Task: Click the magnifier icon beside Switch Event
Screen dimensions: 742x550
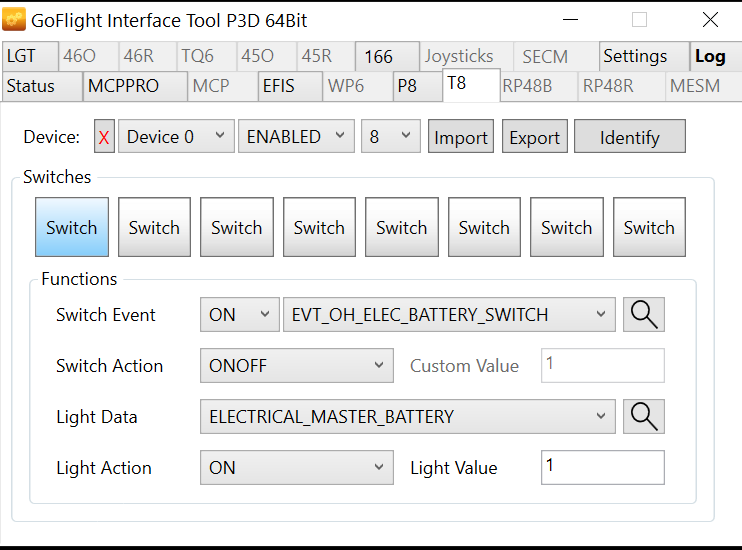Action: (x=644, y=314)
